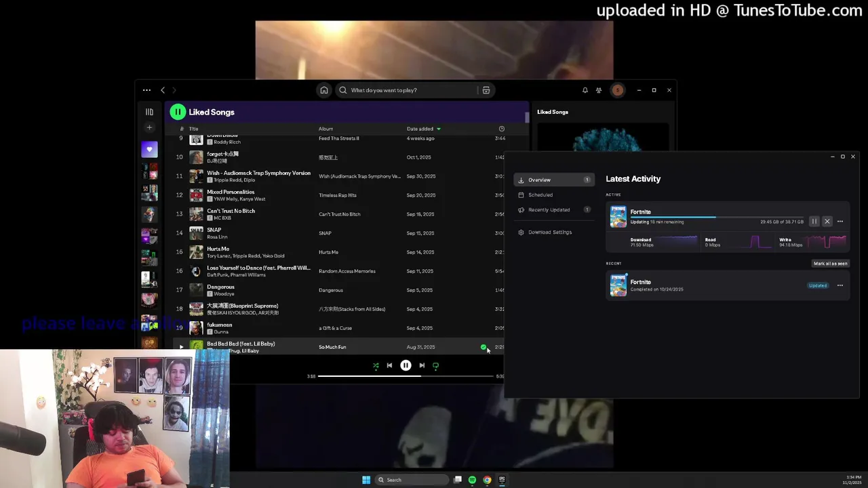Viewport: 868px width, 488px height.
Task: Skip to the next track
Action: tap(422, 365)
